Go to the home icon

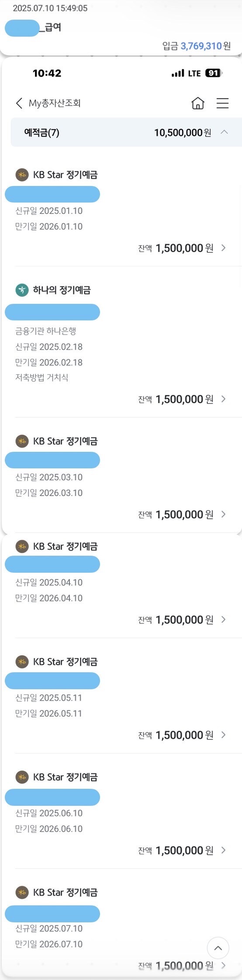coord(198,103)
